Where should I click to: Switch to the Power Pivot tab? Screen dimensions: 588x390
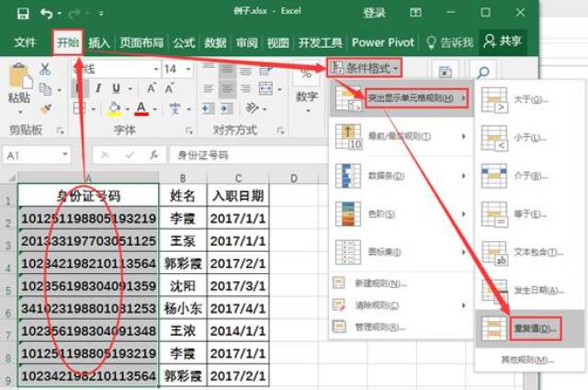tap(383, 42)
